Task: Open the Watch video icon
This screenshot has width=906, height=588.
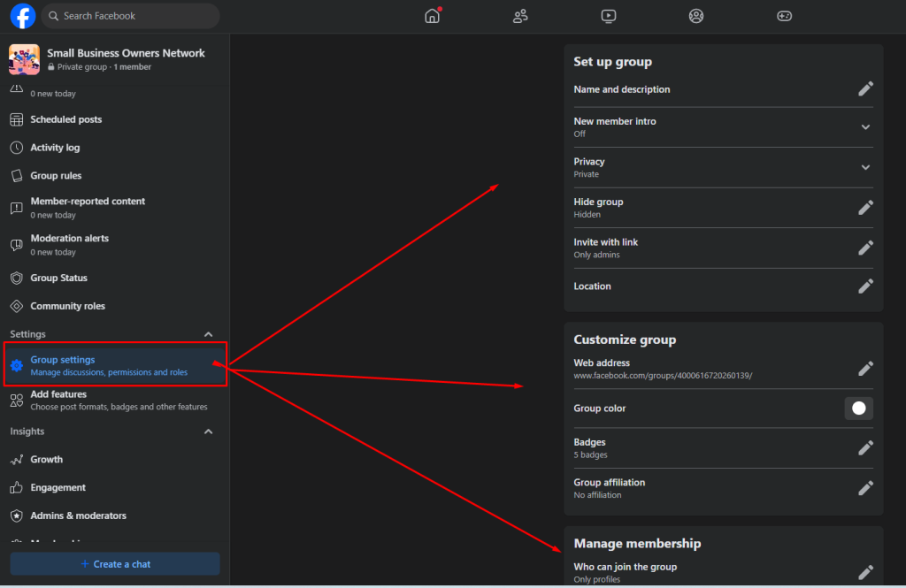Action: (608, 15)
